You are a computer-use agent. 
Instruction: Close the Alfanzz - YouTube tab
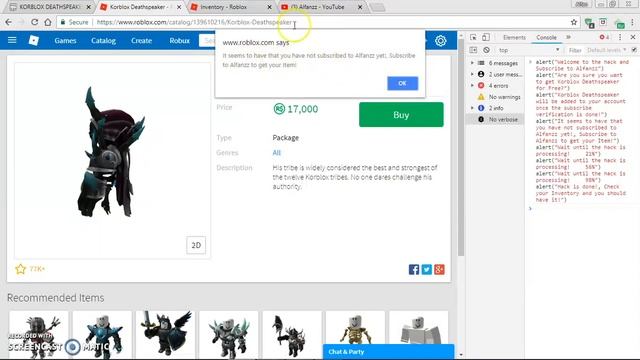pyautogui.click(x=360, y=7)
